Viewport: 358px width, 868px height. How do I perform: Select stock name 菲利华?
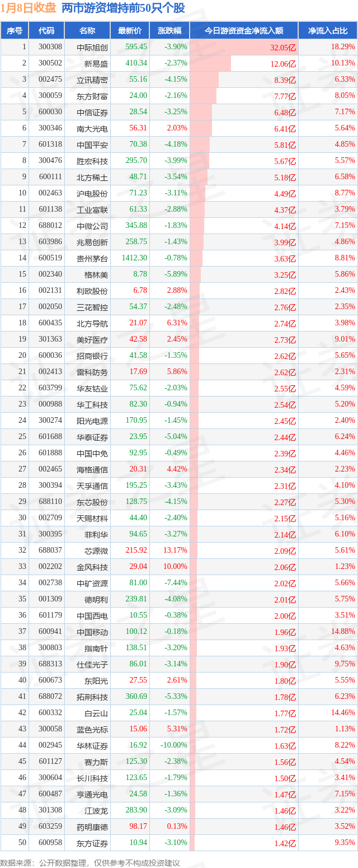tap(96, 535)
